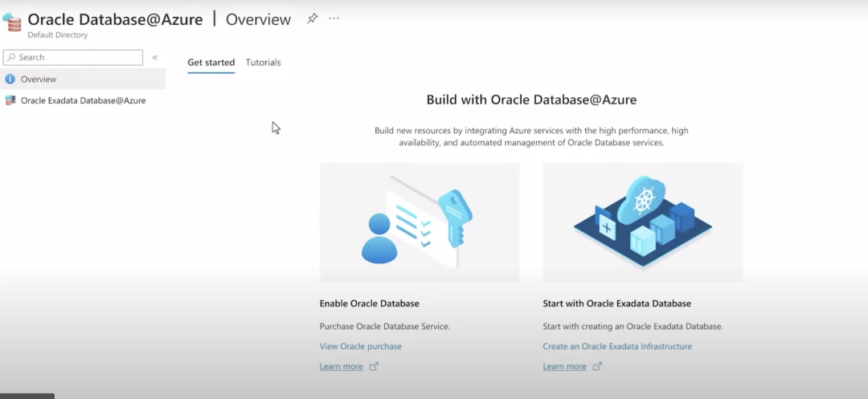The width and height of the screenshot is (868, 399).
Task: Click external link icon beside Enable Oracle Learn more
Action: coord(374,366)
